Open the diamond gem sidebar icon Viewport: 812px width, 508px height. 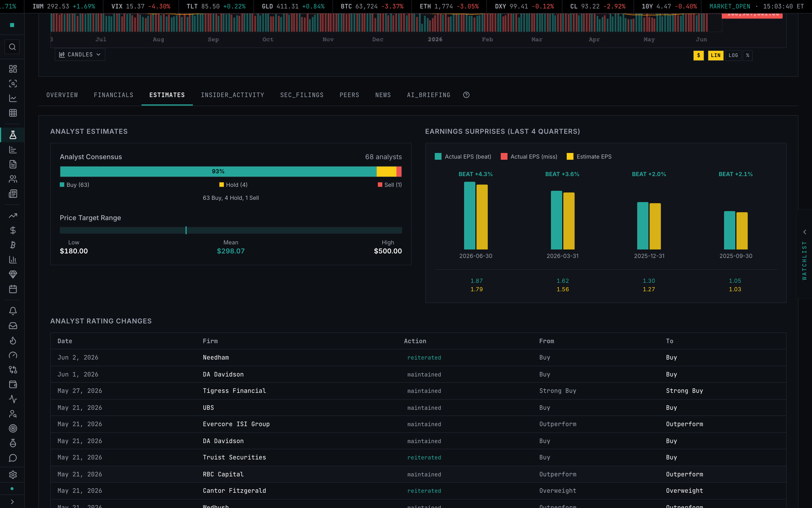pyautogui.click(x=13, y=275)
